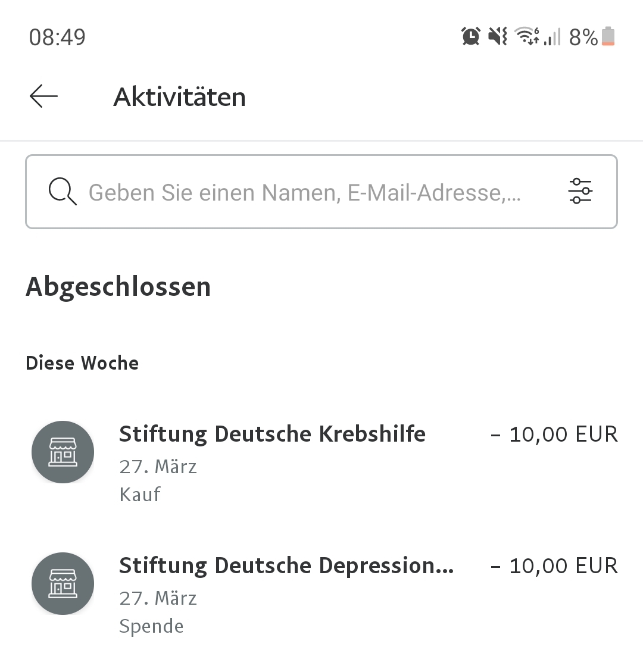Tap the Krebshilfe amount − 10,00 EUR
The height and width of the screenshot is (672, 643).
coord(554,435)
